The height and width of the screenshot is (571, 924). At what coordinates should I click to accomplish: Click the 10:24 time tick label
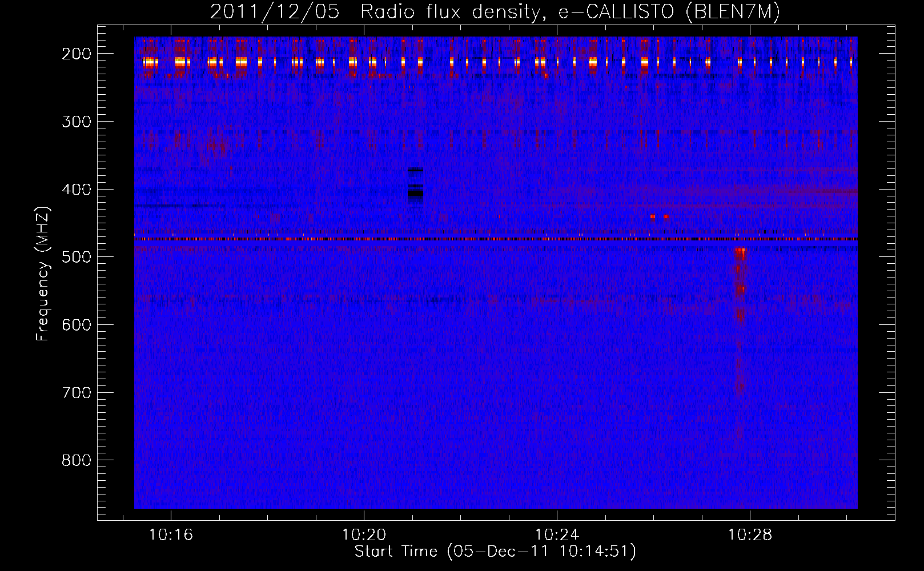coord(557,535)
